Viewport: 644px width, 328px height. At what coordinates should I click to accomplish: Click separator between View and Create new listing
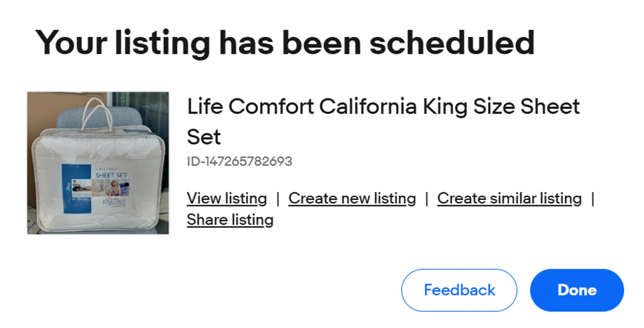point(278,198)
